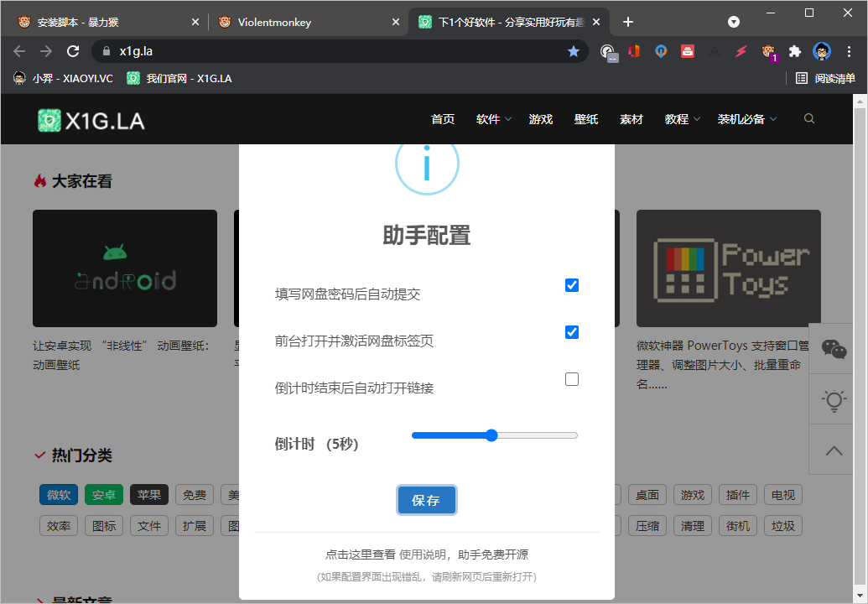The width and height of the screenshot is (868, 604).
Task: Click the 保存 button
Action: (426, 501)
